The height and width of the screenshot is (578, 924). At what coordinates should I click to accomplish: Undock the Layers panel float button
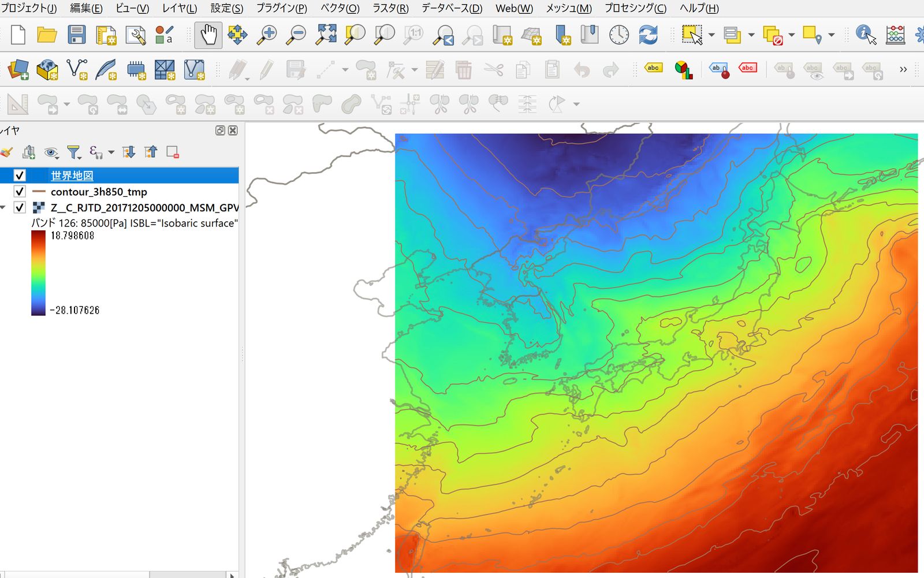pos(220,130)
